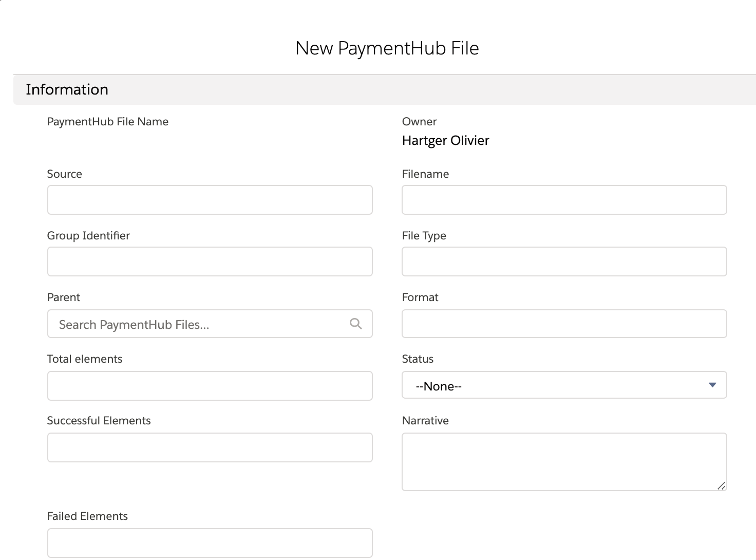Click the Narrative textarea resize handle
The image size is (756, 560).
tap(722, 485)
